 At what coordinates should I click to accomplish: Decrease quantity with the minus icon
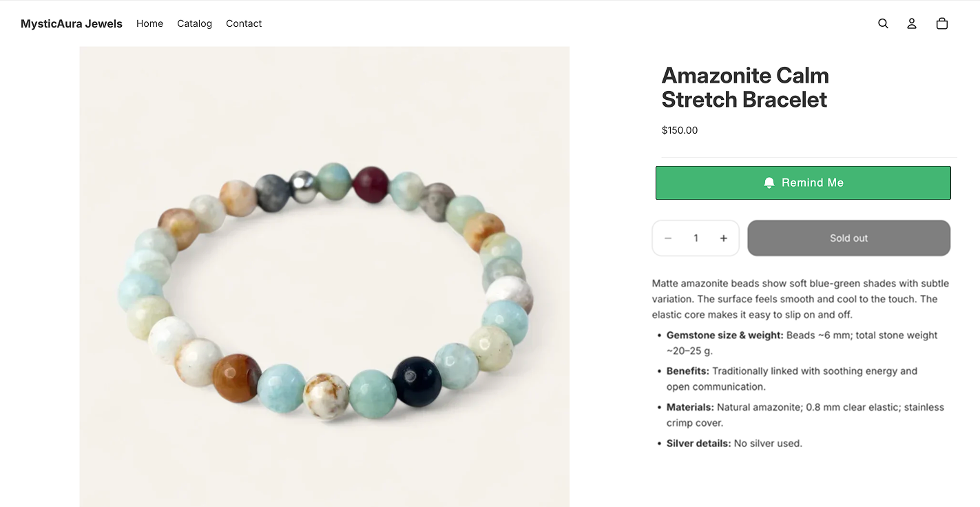point(668,238)
